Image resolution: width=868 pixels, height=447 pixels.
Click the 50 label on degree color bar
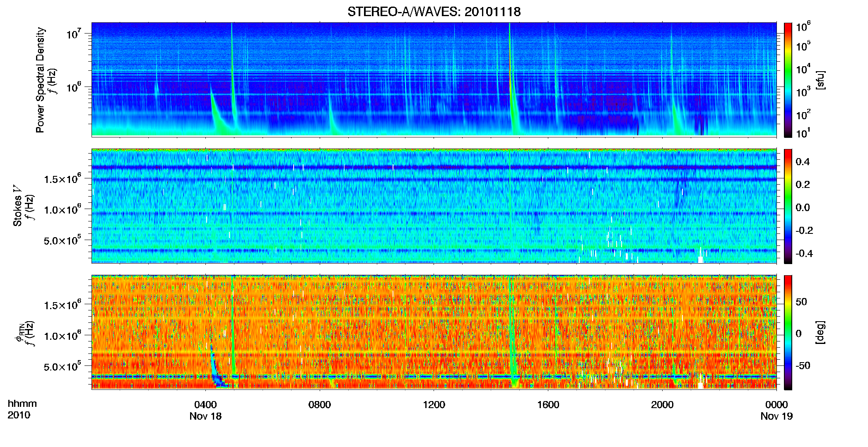[x=801, y=302]
